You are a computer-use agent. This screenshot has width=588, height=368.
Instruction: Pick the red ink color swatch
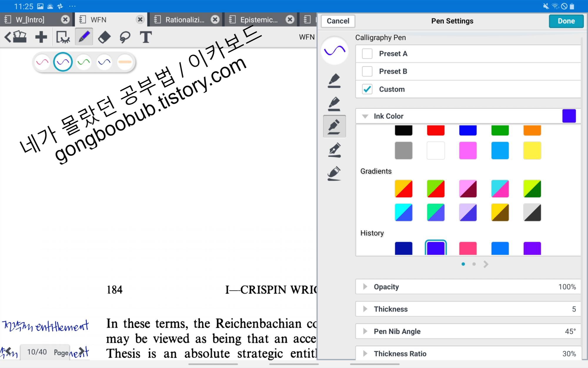tap(436, 130)
